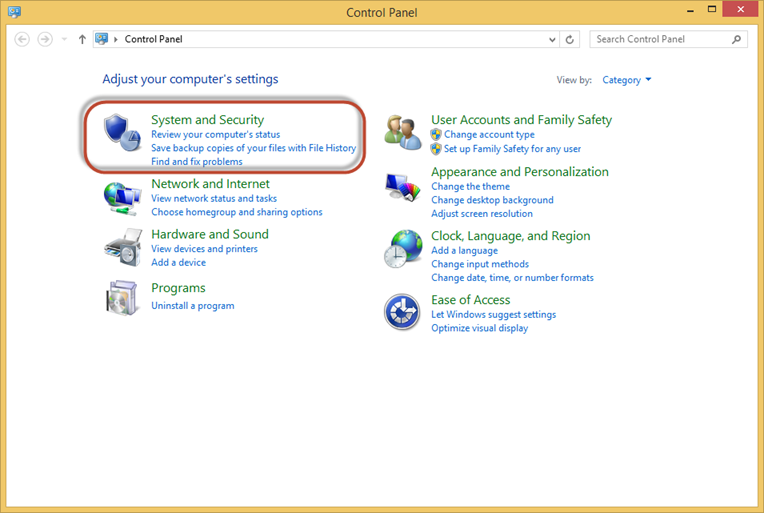The width and height of the screenshot is (764, 513).
Task: Click the Programs disc box icon
Action: pos(122,298)
